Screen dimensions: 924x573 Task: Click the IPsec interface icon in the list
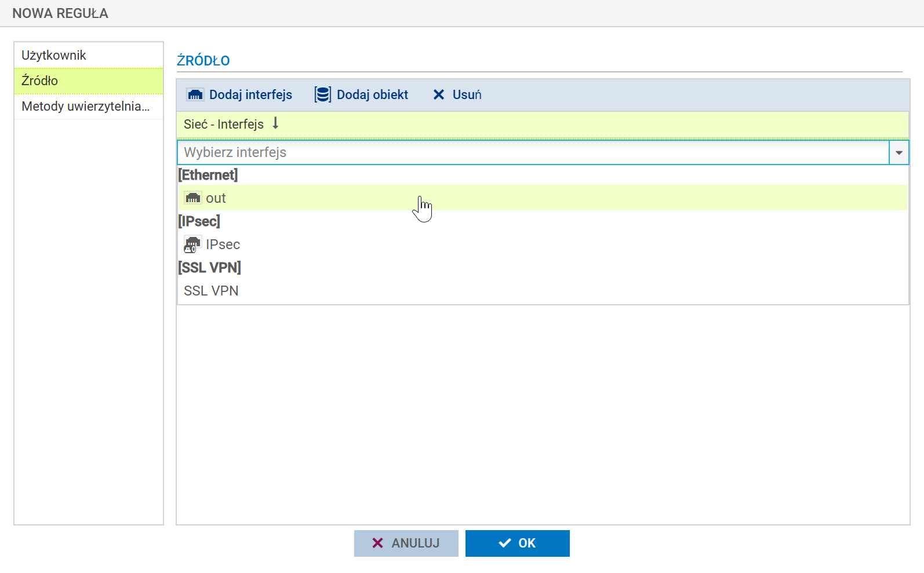click(192, 244)
